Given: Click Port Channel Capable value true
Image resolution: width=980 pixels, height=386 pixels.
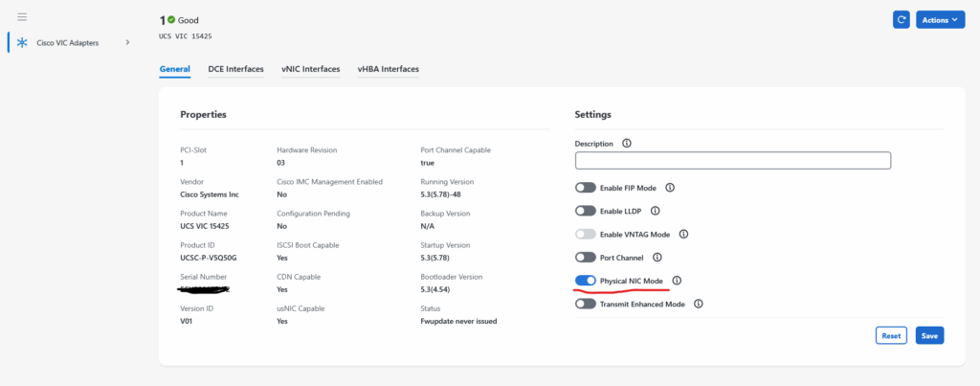Looking at the screenshot, I should tap(428, 163).
